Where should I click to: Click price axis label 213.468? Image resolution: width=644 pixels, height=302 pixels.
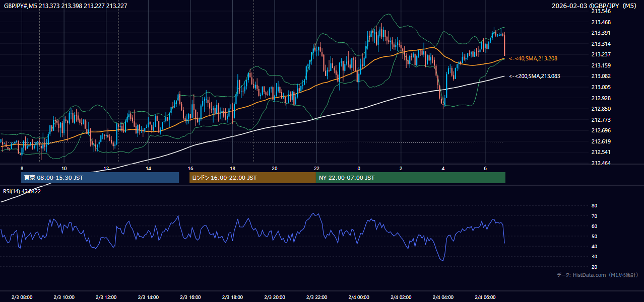(x=601, y=22)
